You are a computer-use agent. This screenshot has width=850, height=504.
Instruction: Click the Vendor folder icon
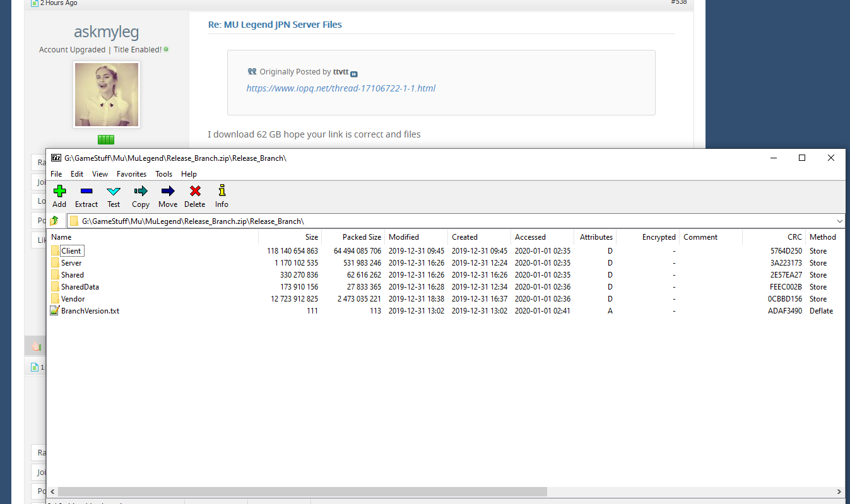pos(55,299)
